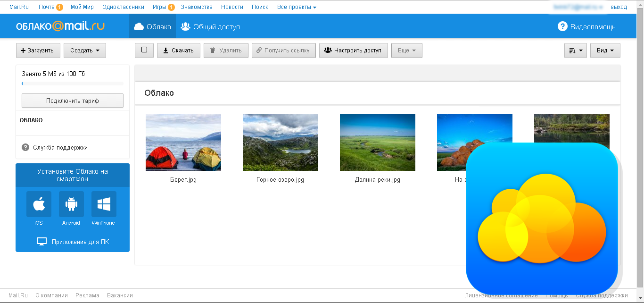Screen dimensions: 644x303
Task: Toggle the select-all checkbox in toolbar
Action: click(x=144, y=50)
